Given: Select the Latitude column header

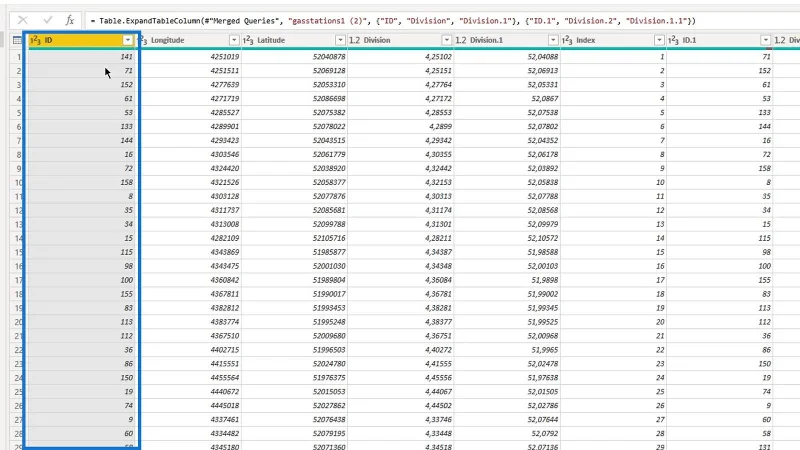Looking at the screenshot, I should click(x=294, y=40).
